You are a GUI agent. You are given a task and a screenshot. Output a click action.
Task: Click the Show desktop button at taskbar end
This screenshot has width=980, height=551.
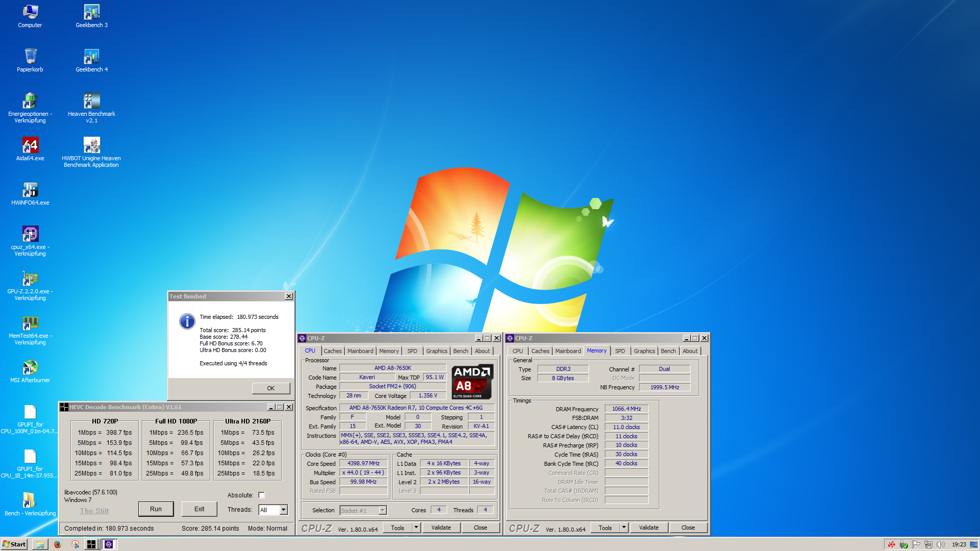[974, 544]
